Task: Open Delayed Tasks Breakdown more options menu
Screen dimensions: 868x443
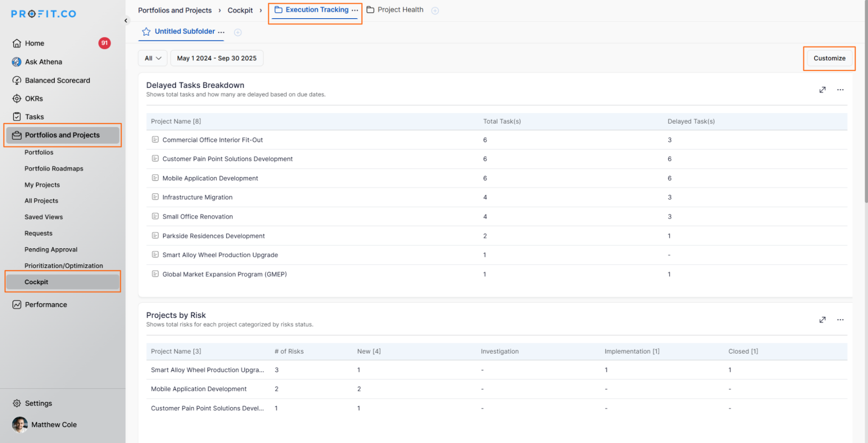Action: click(840, 90)
